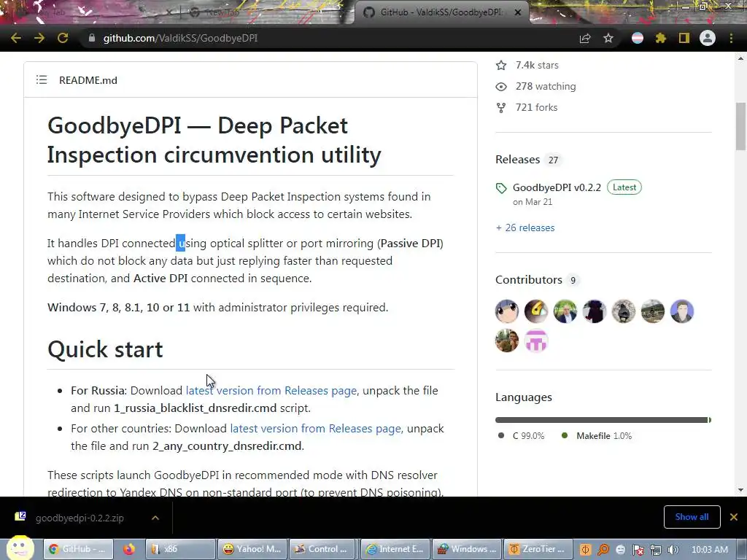Viewport: 747px width, 560px height.
Task: Switch to GitHub Chrome taskbar button
Action: tap(79, 549)
